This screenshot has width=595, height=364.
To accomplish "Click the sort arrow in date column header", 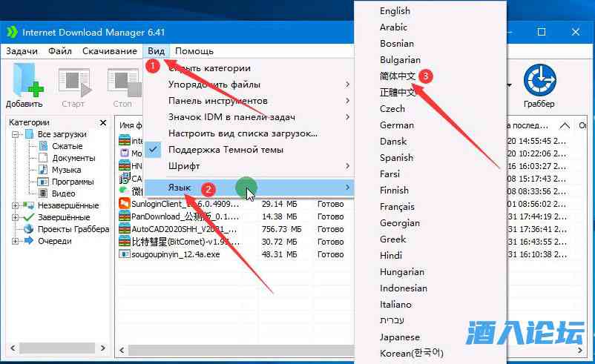I will pyautogui.click(x=565, y=125).
